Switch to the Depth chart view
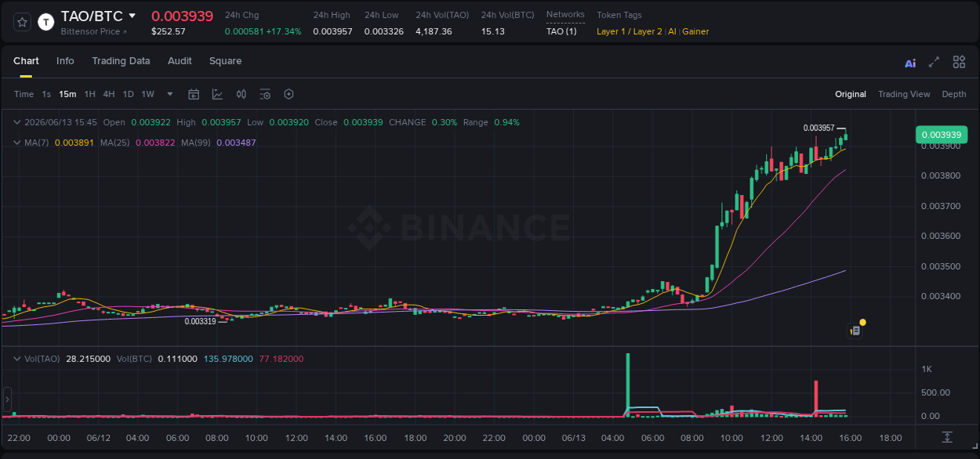Viewport: 980px width, 459px height. coord(954,94)
